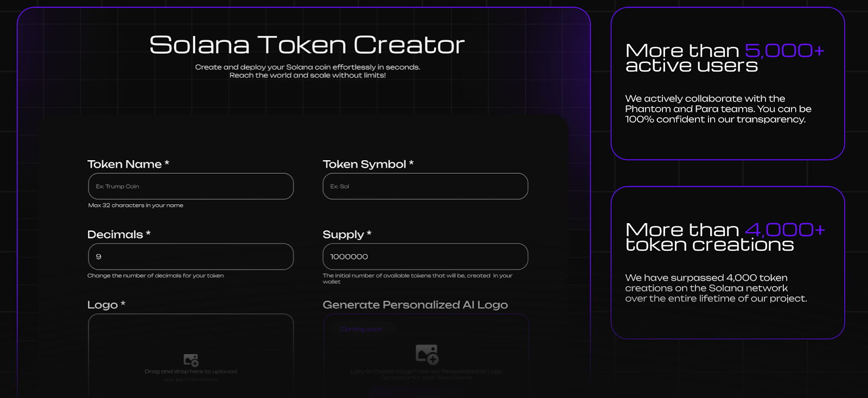This screenshot has height=398, width=868.
Task: Click the "5,000+" active users figure
Action: (x=784, y=50)
